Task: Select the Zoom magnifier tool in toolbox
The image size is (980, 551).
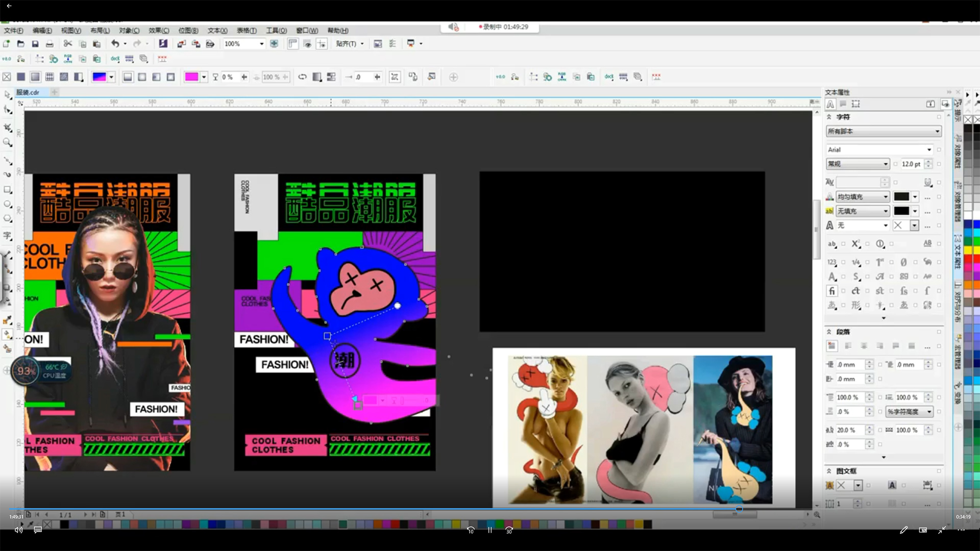Action: 8,142
